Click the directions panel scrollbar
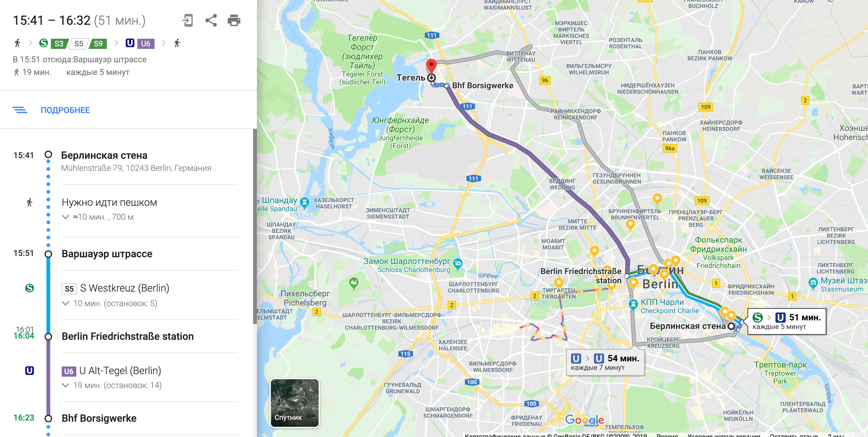 [x=255, y=226]
